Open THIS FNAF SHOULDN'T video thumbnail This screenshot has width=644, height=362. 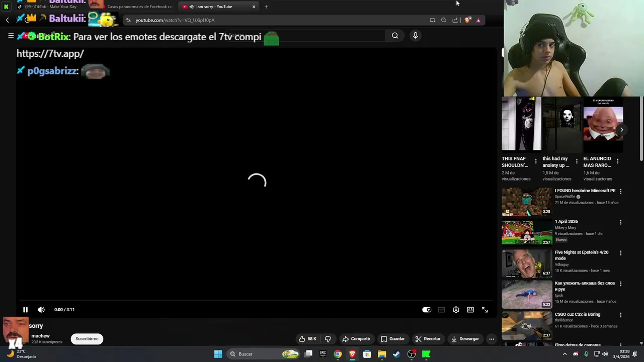click(x=521, y=124)
